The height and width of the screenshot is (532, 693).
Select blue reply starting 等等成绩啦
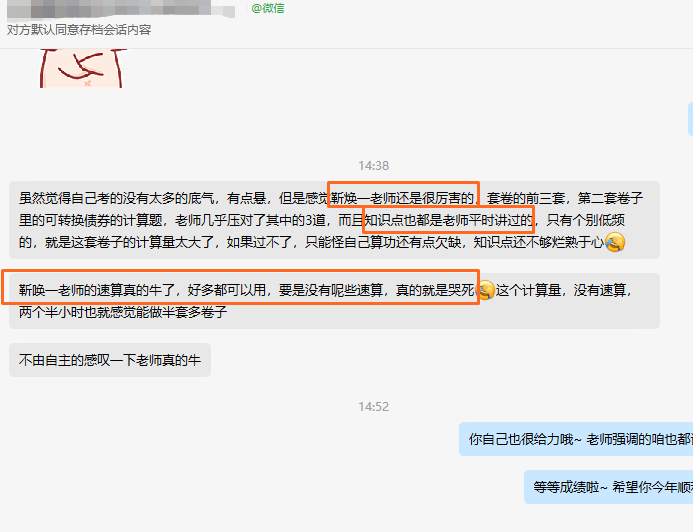609,487
